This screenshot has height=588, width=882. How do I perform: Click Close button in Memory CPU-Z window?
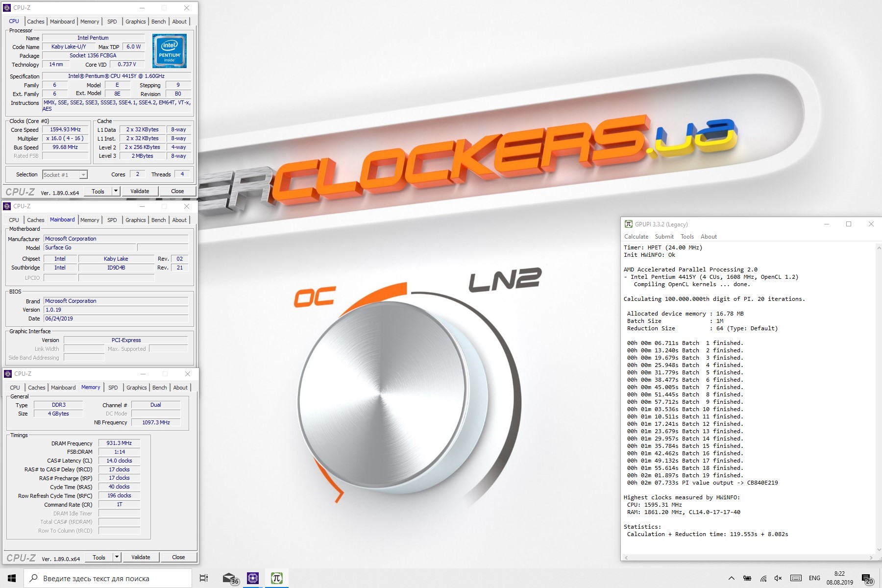[178, 557]
